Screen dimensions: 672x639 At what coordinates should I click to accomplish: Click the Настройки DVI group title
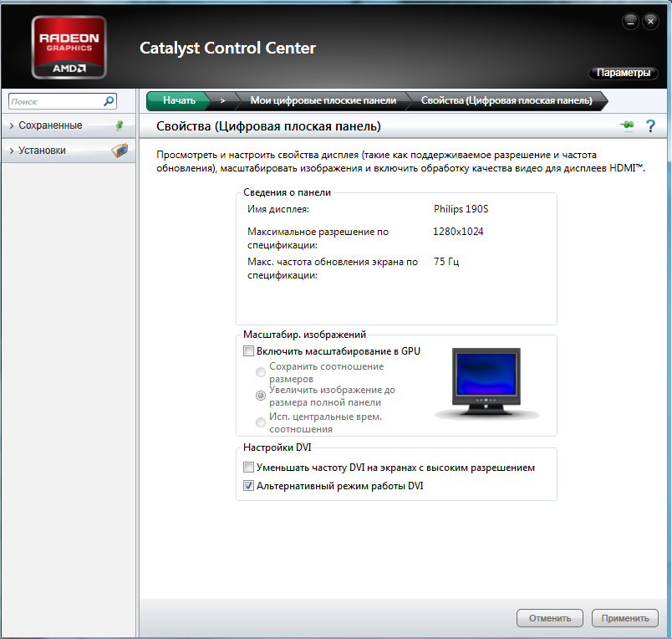point(277,447)
